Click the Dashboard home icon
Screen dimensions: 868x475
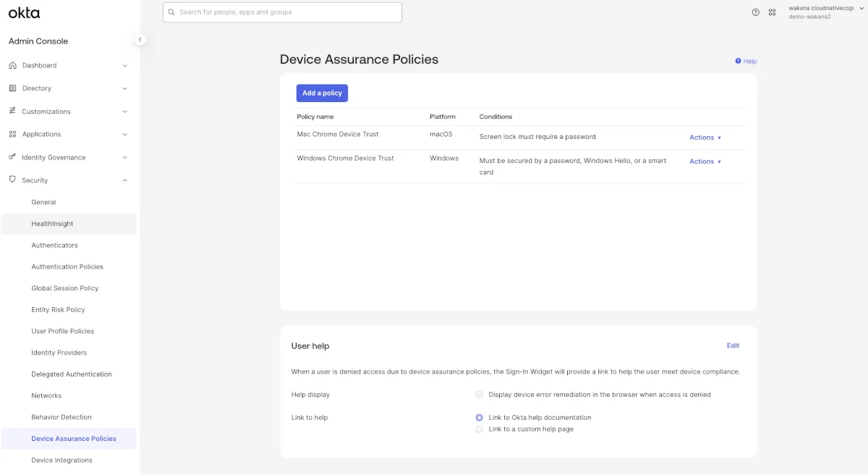[12, 65]
